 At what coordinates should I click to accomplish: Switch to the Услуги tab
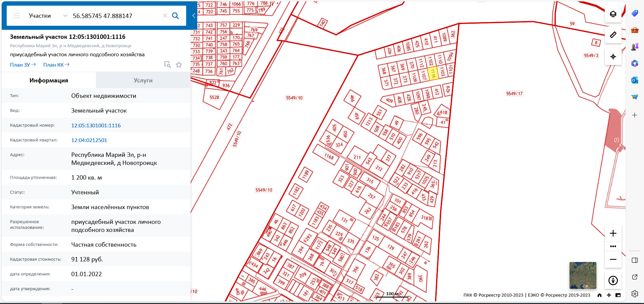pos(143,80)
